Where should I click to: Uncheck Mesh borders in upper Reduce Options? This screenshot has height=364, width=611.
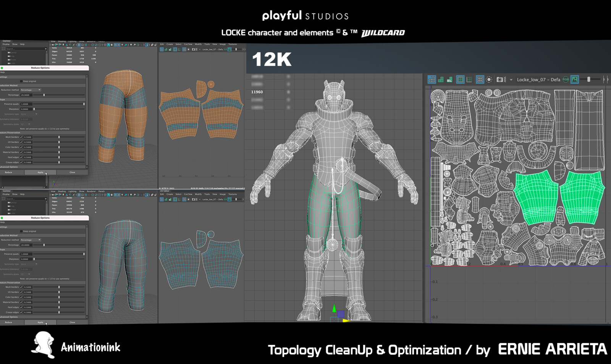click(21, 137)
